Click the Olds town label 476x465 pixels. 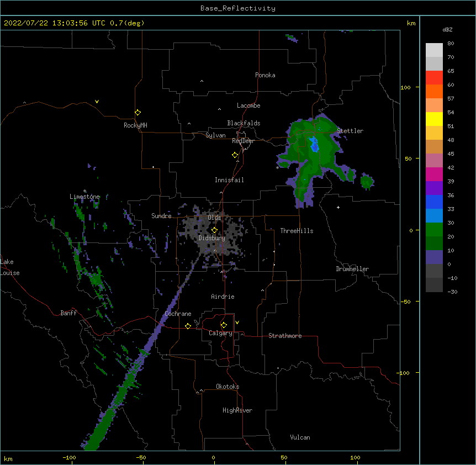pyautogui.click(x=214, y=218)
